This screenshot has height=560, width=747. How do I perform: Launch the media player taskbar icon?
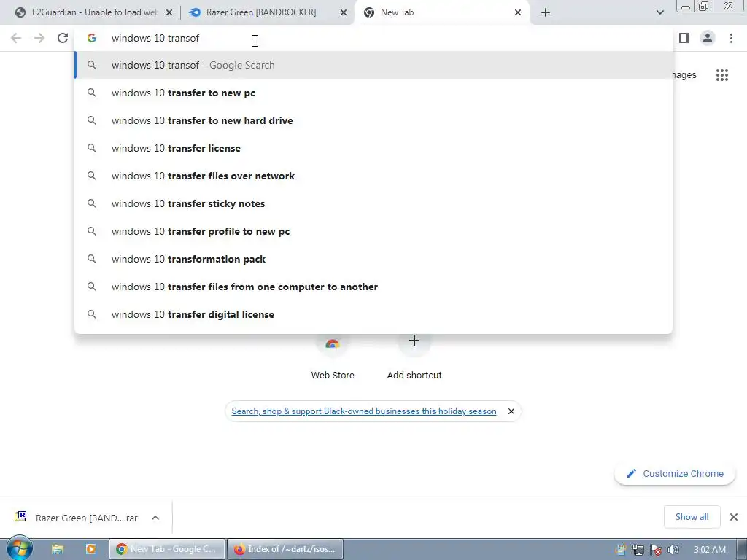(90, 549)
